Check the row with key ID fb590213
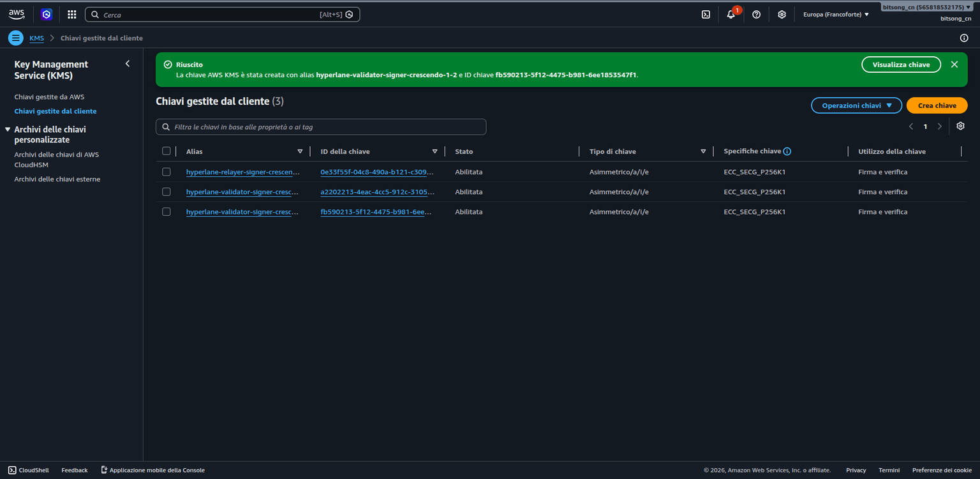980x479 pixels. [167, 211]
